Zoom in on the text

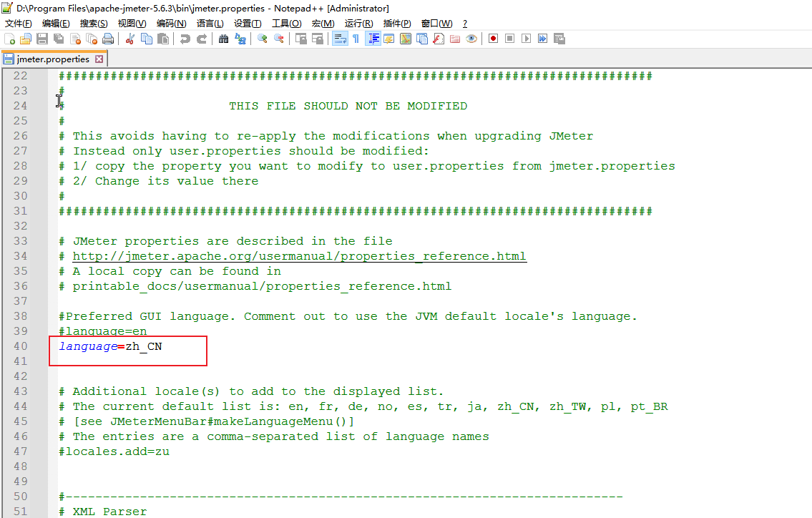263,39
